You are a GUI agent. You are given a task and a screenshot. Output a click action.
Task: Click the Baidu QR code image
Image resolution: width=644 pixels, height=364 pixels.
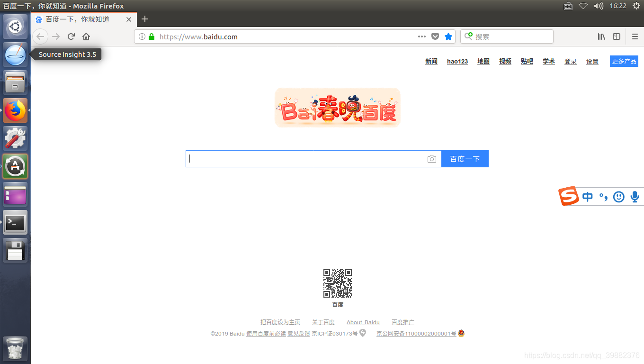pyautogui.click(x=338, y=283)
